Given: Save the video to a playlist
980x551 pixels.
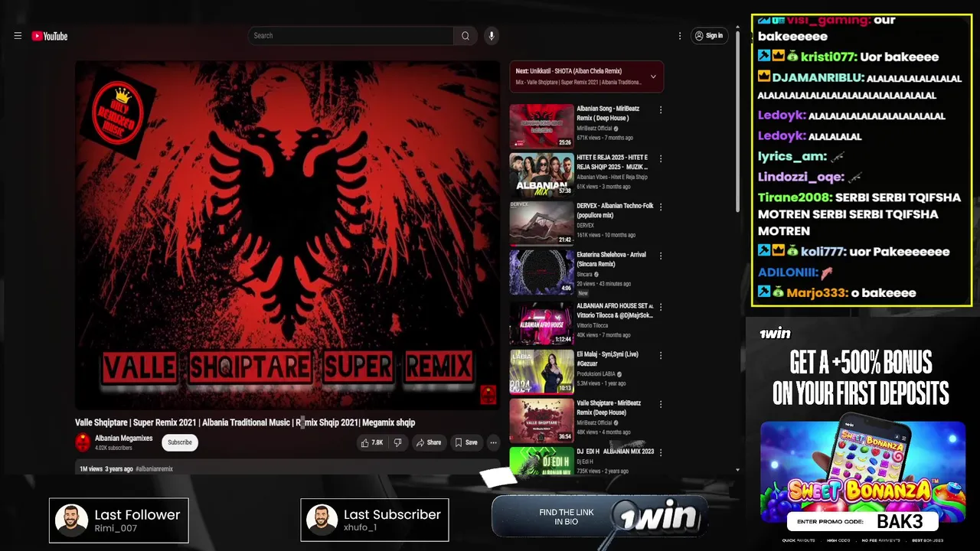Looking at the screenshot, I should tap(465, 442).
